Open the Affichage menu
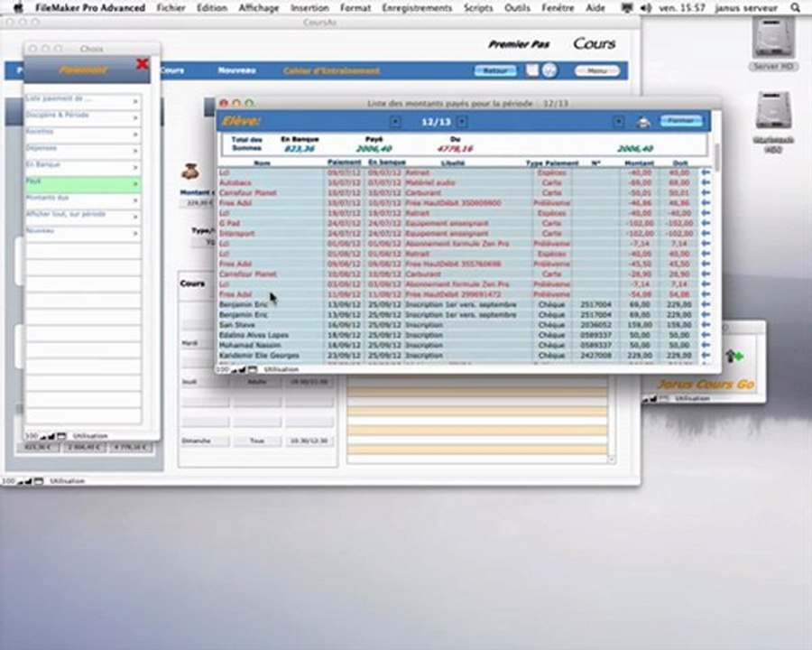The width and height of the screenshot is (812, 650). [258, 8]
